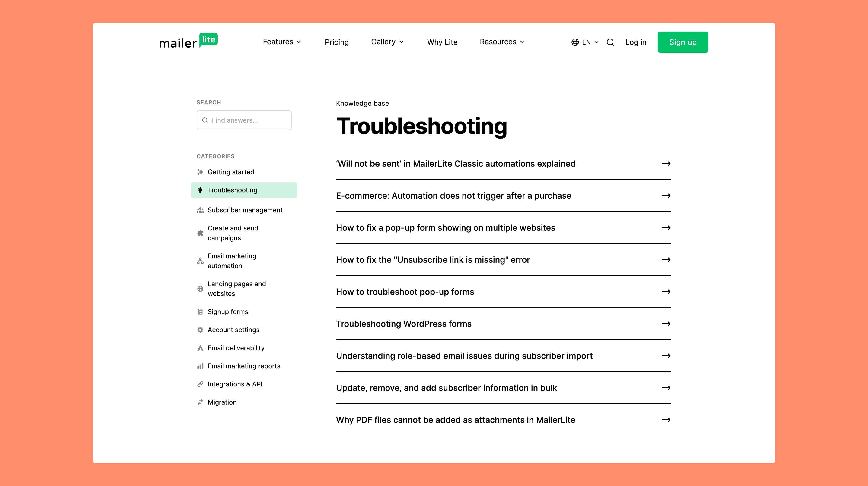Click the Migration arrows icon

pyautogui.click(x=200, y=402)
